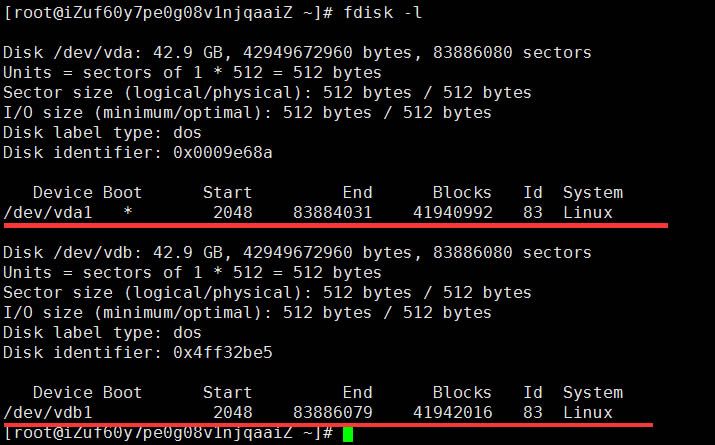
Task: Click 'Disk /dev/vdb' header line
Action: tap(297, 253)
